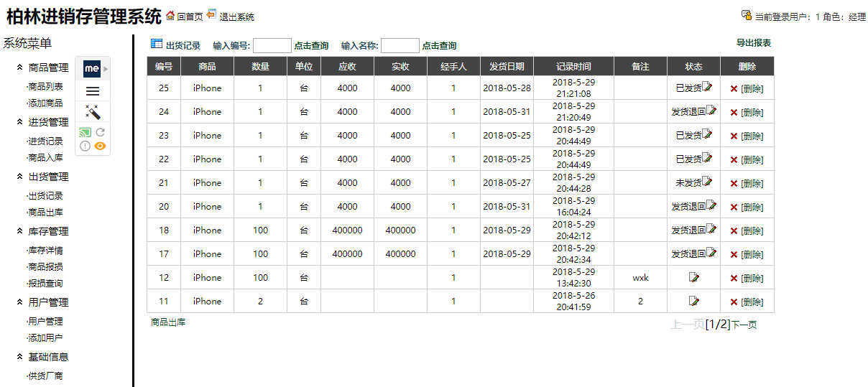Edit status icon for record 18
868x387 pixels.
coord(711,229)
